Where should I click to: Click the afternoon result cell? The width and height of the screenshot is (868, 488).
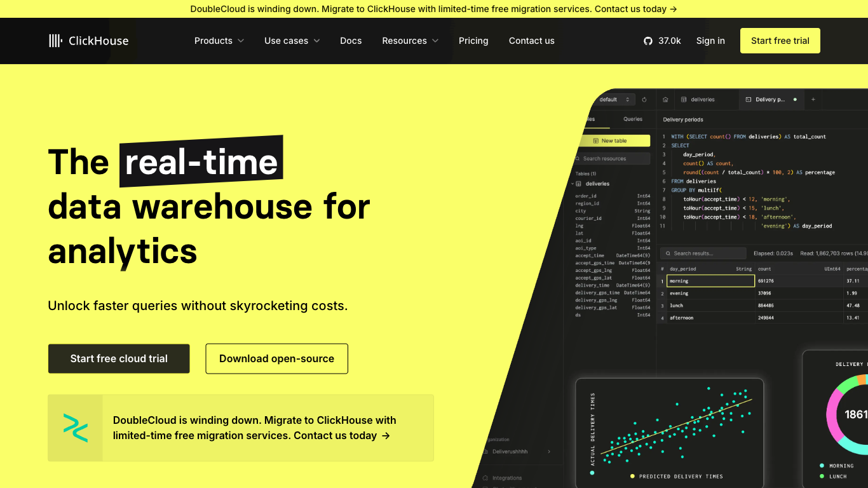click(710, 318)
